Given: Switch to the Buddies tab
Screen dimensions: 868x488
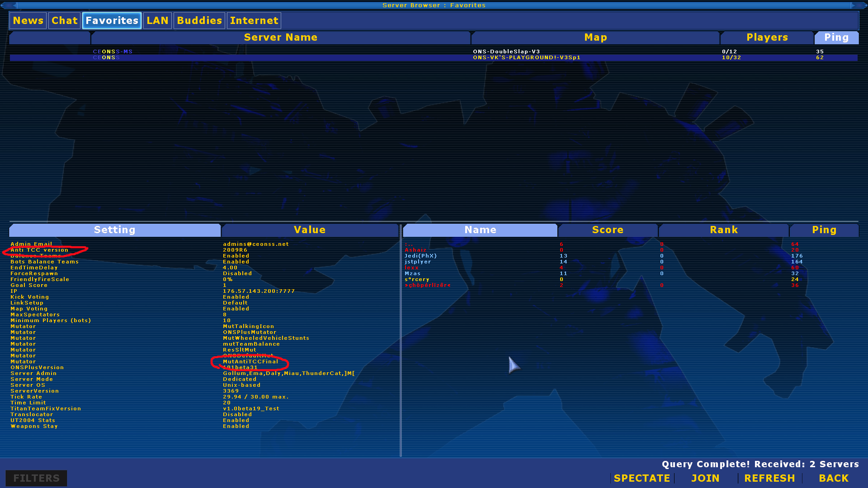Looking at the screenshot, I should (199, 21).
